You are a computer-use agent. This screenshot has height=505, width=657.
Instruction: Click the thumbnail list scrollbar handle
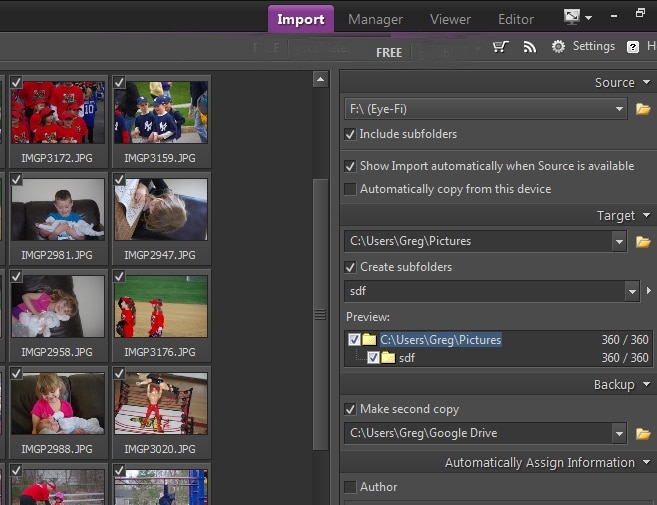(x=321, y=314)
